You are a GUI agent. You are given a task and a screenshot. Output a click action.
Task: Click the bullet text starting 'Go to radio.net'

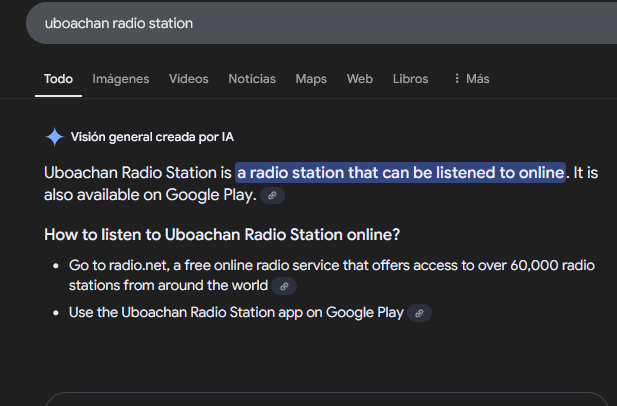[x=332, y=275]
